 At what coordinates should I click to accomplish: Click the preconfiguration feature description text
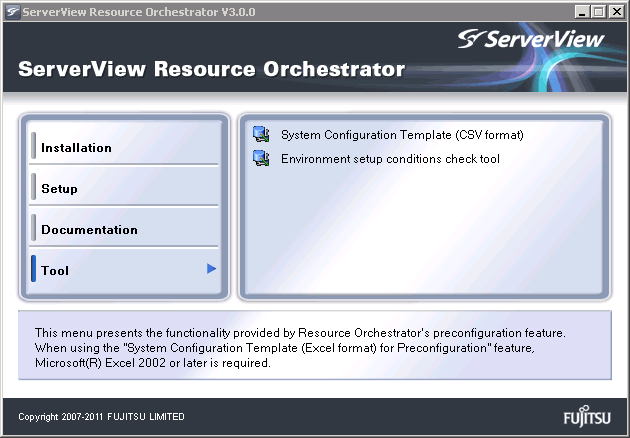[301, 348]
